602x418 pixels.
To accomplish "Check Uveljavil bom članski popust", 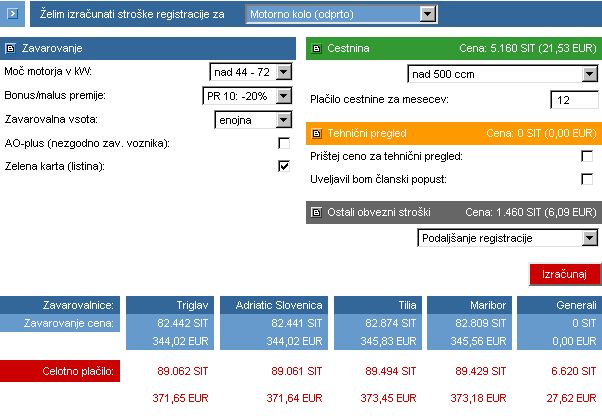I will click(587, 179).
